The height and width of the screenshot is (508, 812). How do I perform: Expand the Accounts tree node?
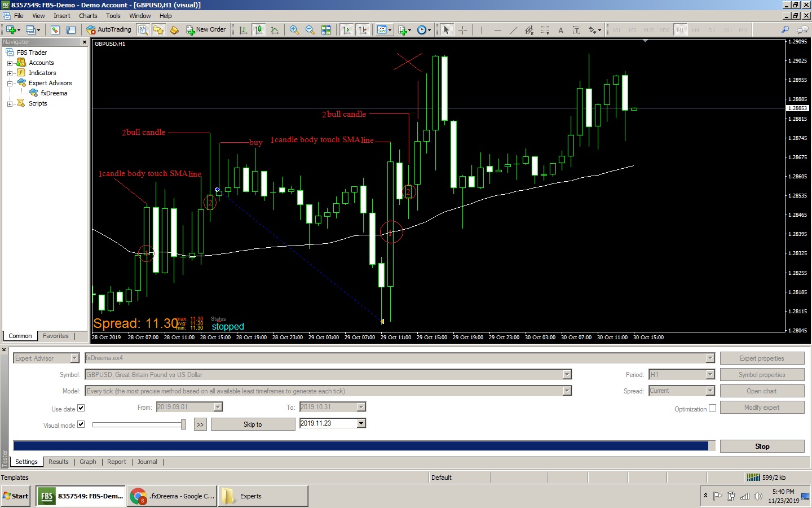coord(10,63)
